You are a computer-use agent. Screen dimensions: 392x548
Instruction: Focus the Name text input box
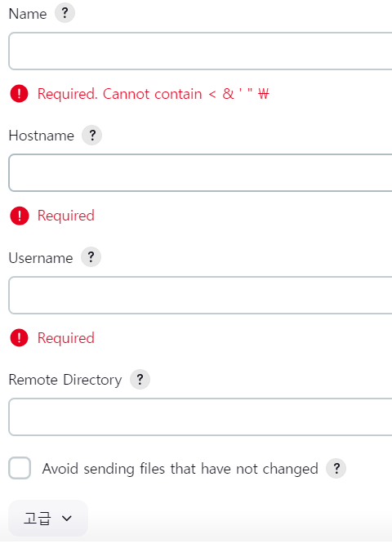pos(200,51)
